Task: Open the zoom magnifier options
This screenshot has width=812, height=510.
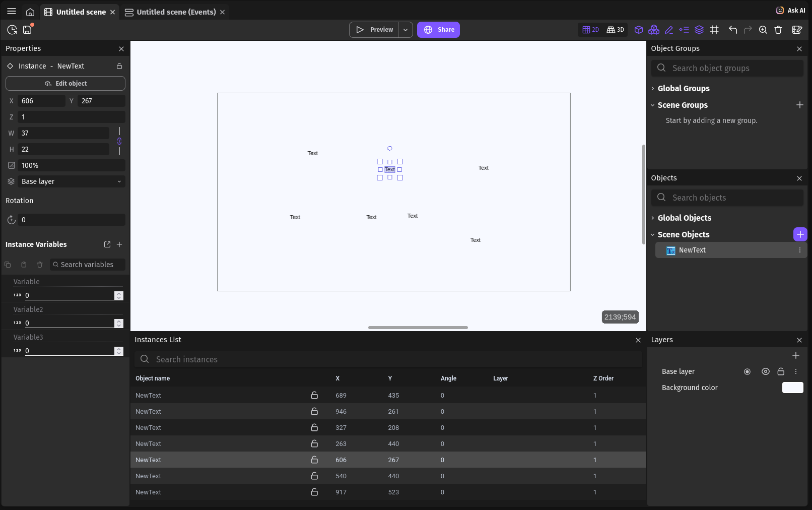Action: (x=763, y=30)
